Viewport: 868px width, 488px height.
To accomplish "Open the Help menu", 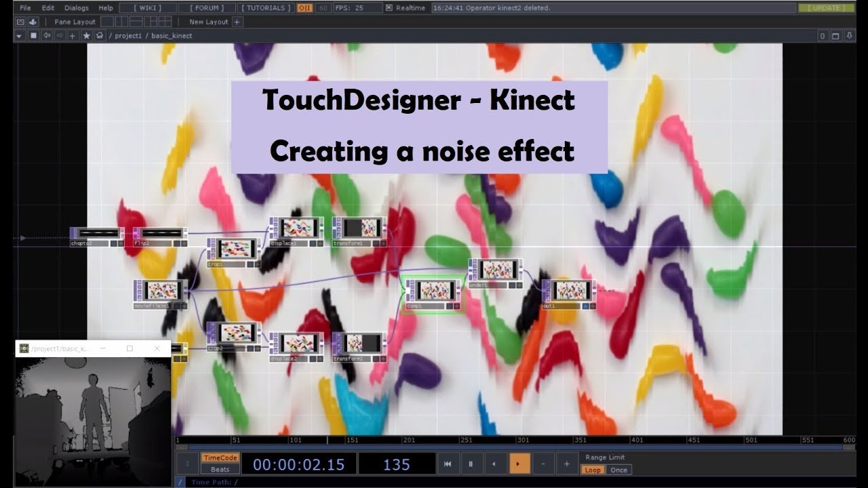I will coord(106,7).
